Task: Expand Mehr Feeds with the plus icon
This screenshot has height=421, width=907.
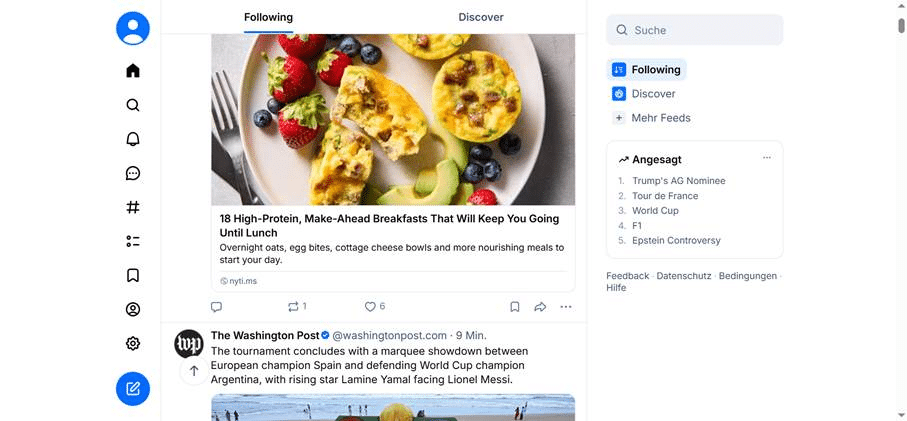Action: tap(618, 118)
